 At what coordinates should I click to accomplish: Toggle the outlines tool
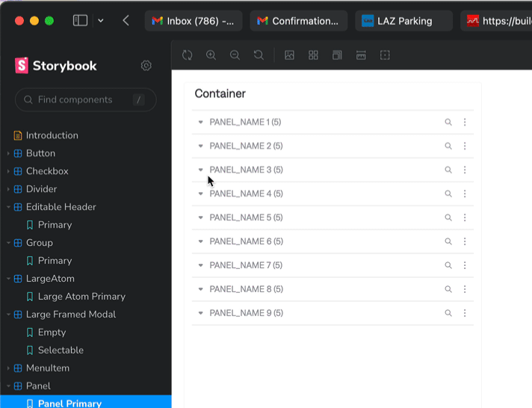click(385, 55)
